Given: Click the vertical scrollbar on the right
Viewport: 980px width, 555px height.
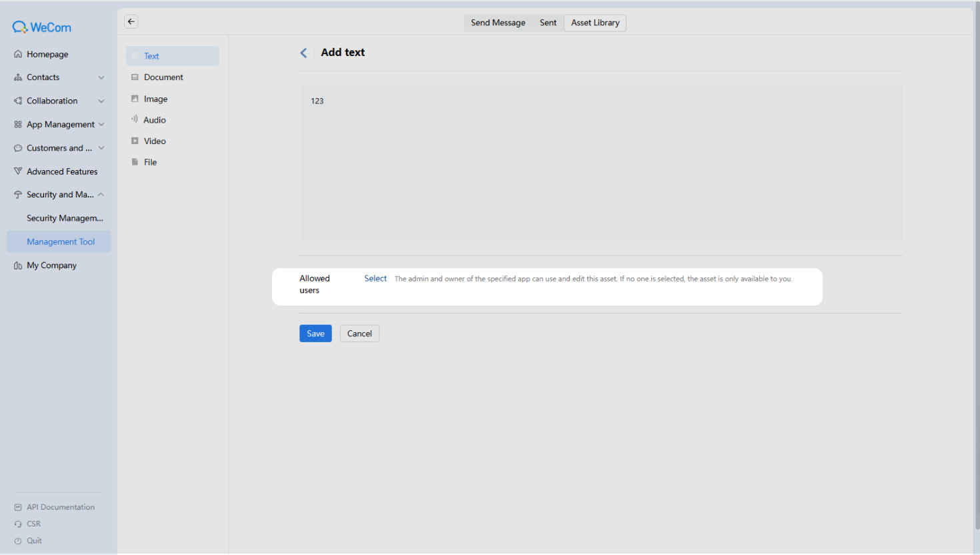Looking at the screenshot, I should 977,267.
